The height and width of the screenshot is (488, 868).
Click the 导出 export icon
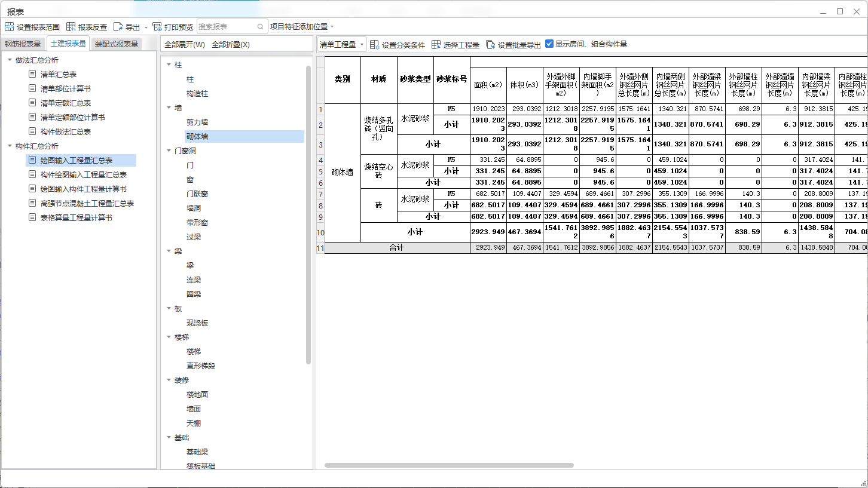(x=118, y=27)
